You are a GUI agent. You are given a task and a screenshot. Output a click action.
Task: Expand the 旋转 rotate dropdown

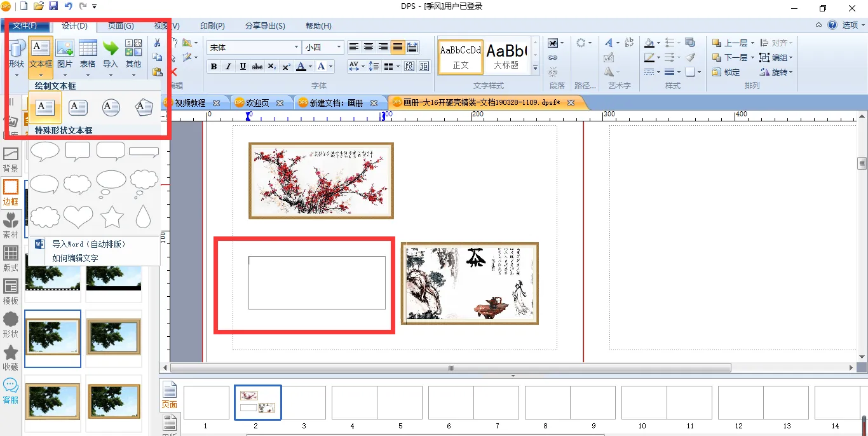pyautogui.click(x=776, y=72)
